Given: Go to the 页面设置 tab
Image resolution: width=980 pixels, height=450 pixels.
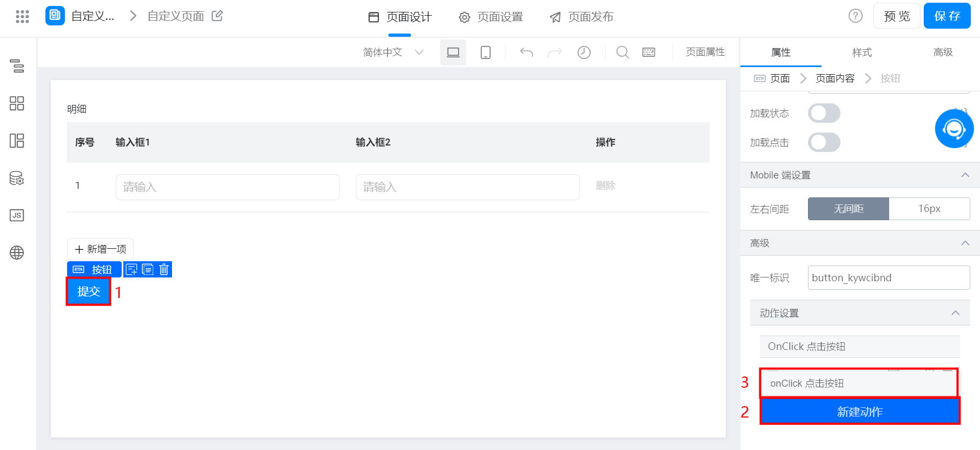Looking at the screenshot, I should point(491,17).
